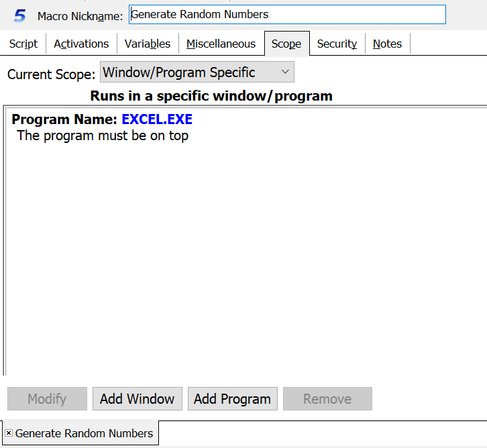Select the Generate Random Numbers bottom tab
Image resolution: width=487 pixels, height=448 pixels.
click(x=84, y=433)
